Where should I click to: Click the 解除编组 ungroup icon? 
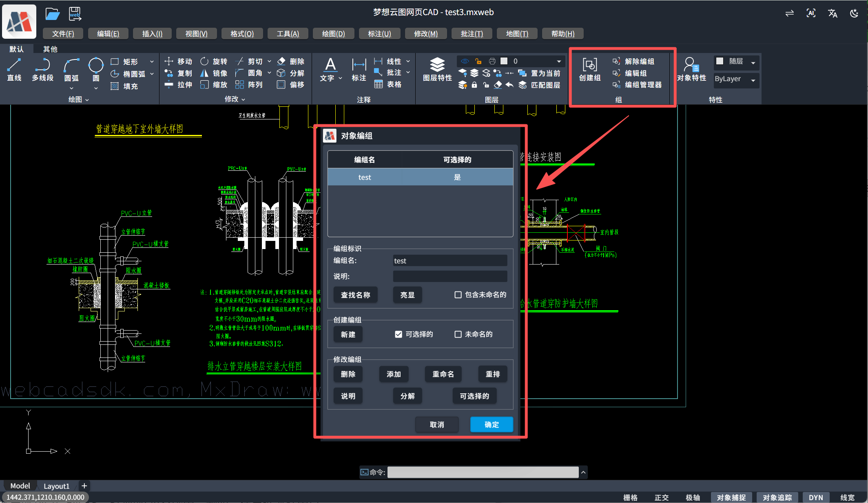[x=616, y=61]
